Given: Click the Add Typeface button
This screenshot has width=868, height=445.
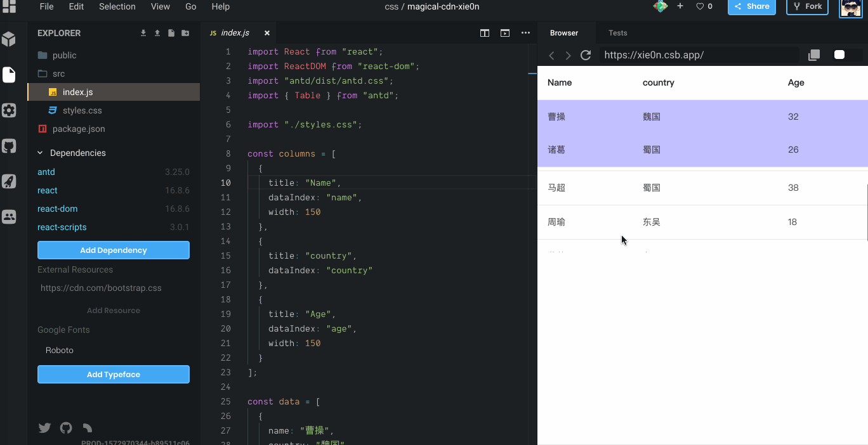Looking at the screenshot, I should (114, 374).
